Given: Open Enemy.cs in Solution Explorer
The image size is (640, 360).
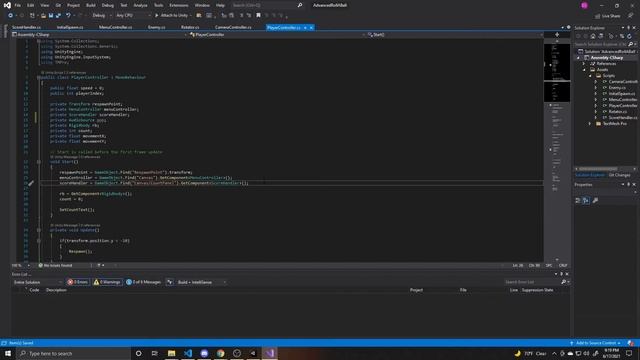Looking at the screenshot, I should pyautogui.click(x=616, y=87).
